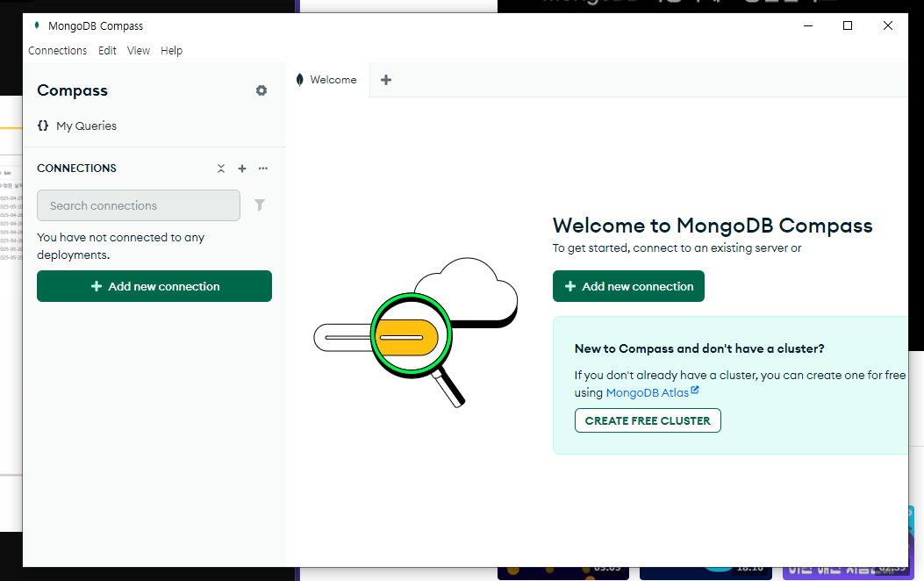924x581 pixels.
Task: Click the Welcome to MongoDB Compass heading
Action: (x=713, y=226)
